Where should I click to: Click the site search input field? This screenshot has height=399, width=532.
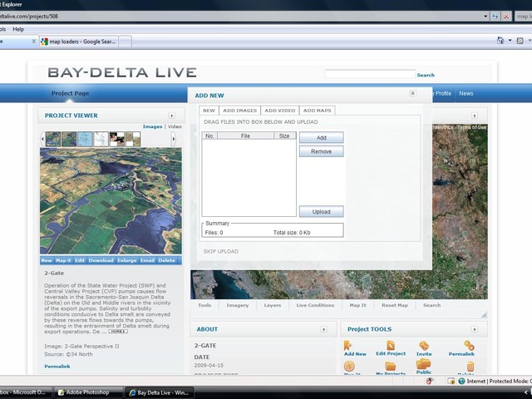(370, 74)
